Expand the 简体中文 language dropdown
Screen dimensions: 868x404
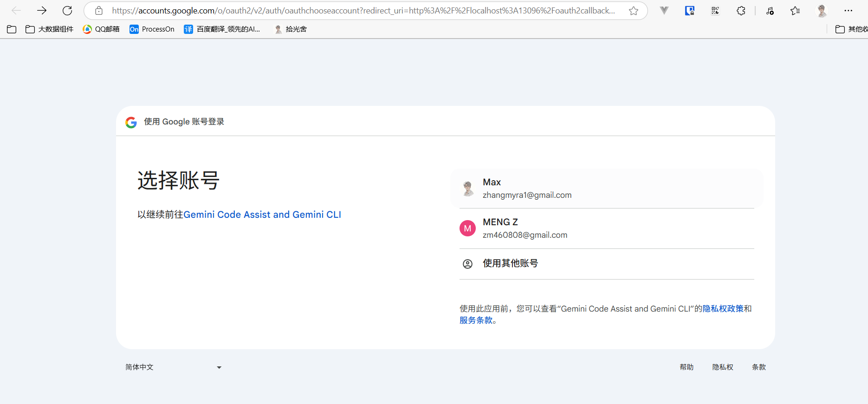[x=174, y=367]
